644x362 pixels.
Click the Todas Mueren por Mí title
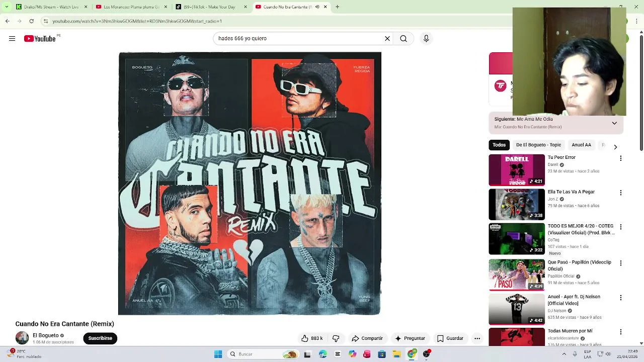570,331
